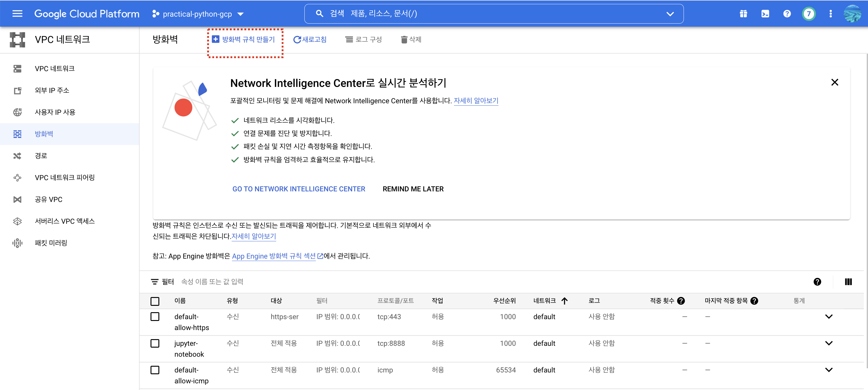Click the default-allow-icmp rule name

click(x=191, y=375)
